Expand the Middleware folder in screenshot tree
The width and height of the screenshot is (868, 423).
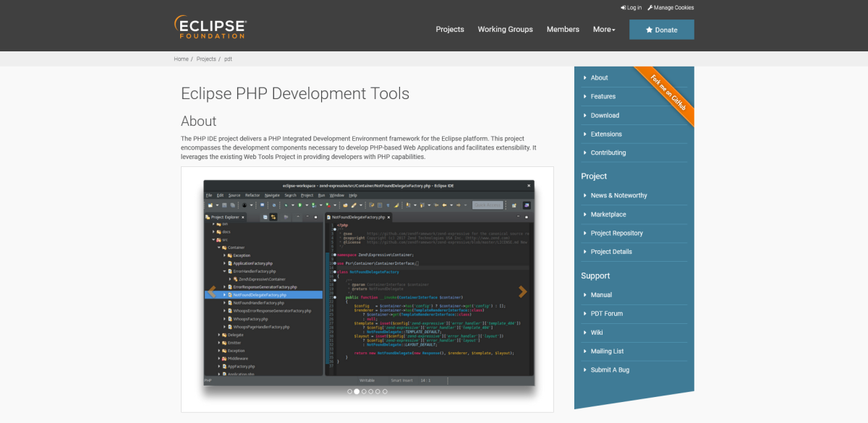[x=219, y=358]
